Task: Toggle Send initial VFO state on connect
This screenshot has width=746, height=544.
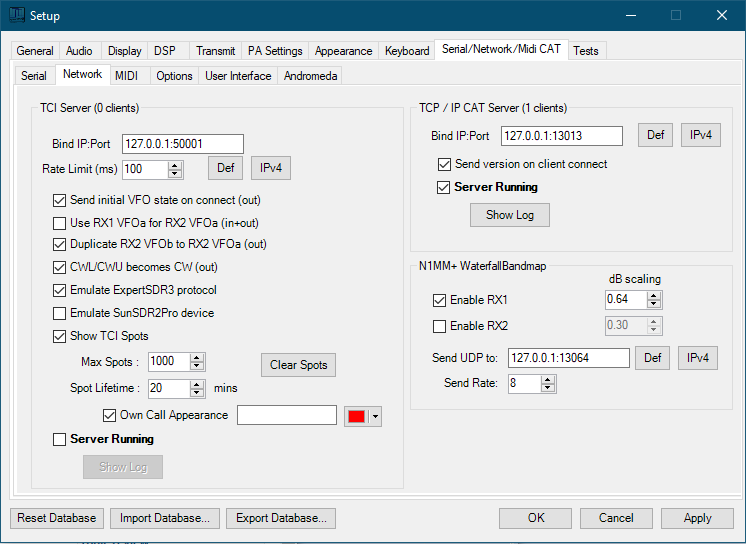Action: point(59,200)
